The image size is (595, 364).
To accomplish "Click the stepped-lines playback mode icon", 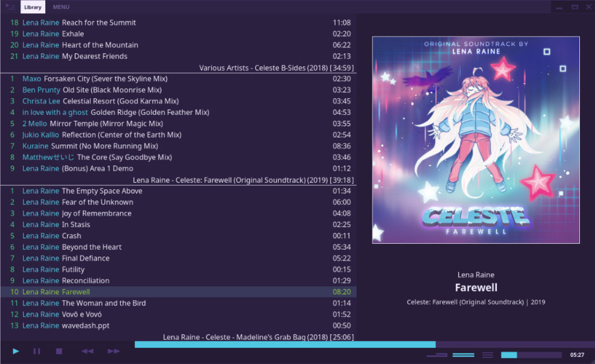I will point(437,355).
